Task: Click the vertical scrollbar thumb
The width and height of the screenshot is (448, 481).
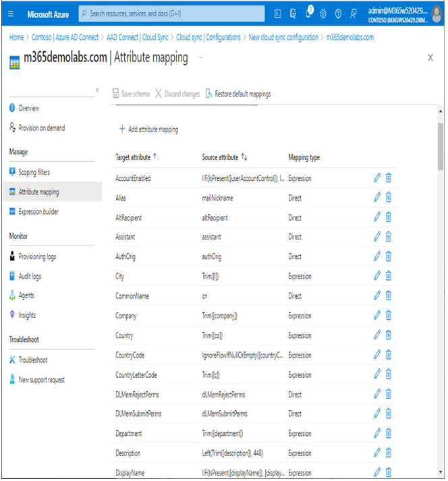Action: (441, 146)
